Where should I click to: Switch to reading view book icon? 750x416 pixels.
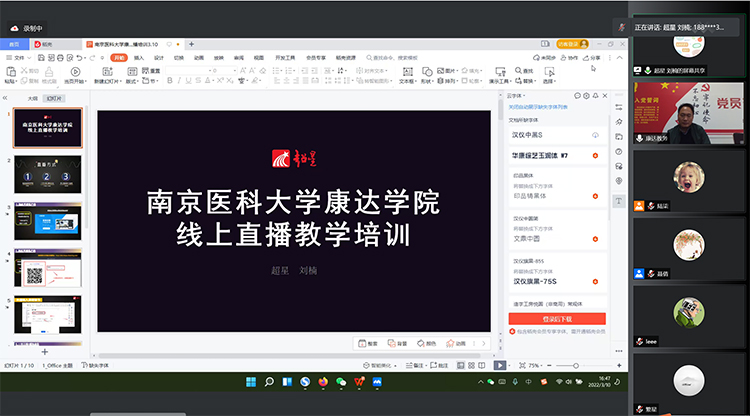482,365
